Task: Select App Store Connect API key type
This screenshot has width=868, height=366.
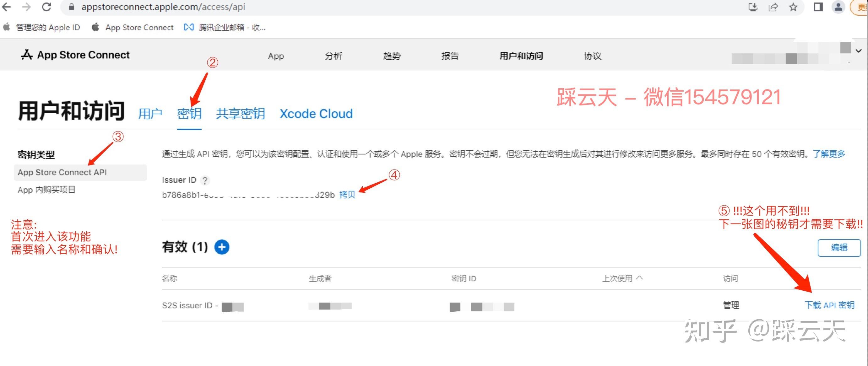Action: [x=62, y=172]
